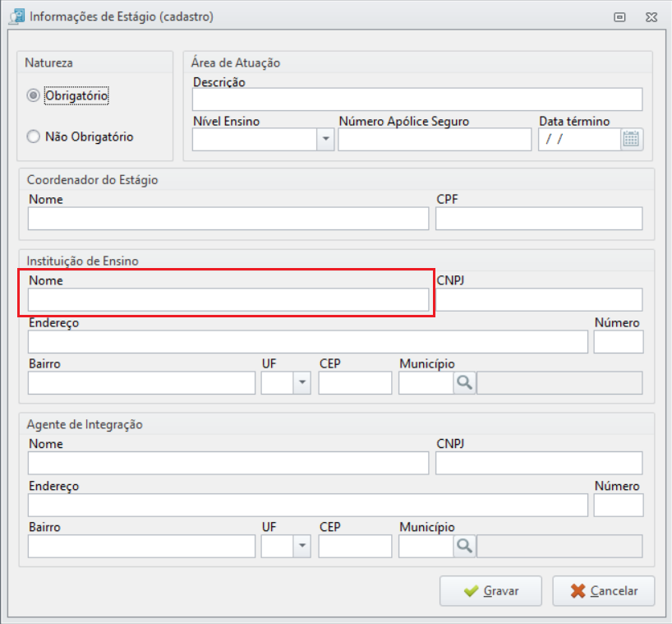Click the Cancelar button
This screenshot has width=672, height=624.
604,590
